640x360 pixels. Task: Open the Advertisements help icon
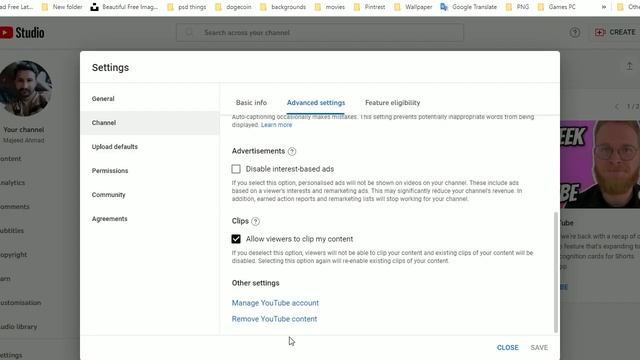tap(292, 151)
